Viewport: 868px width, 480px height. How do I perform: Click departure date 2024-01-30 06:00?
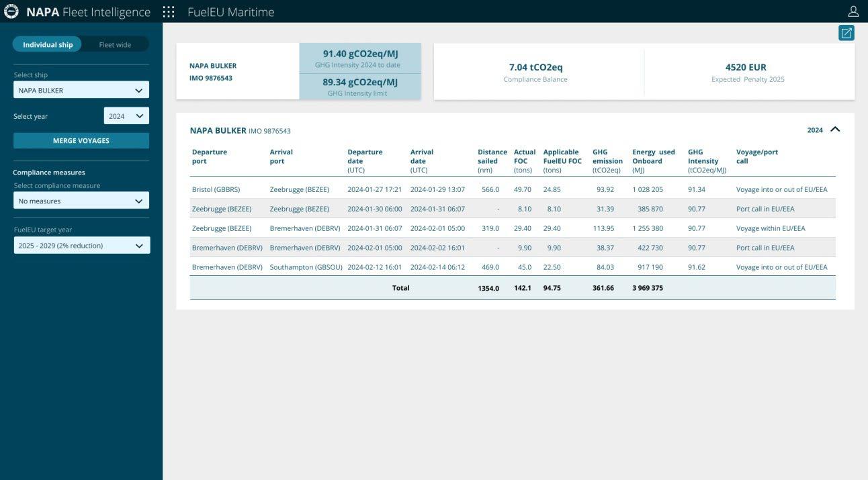coord(374,209)
